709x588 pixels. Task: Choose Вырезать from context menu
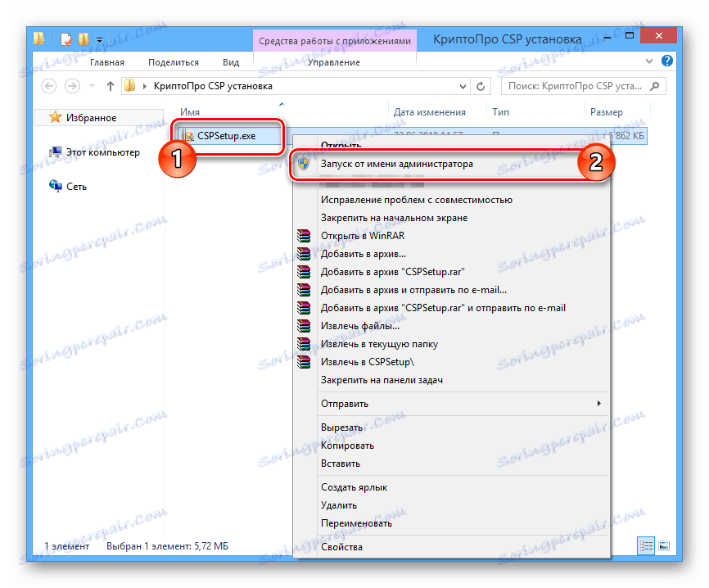(x=451, y=427)
